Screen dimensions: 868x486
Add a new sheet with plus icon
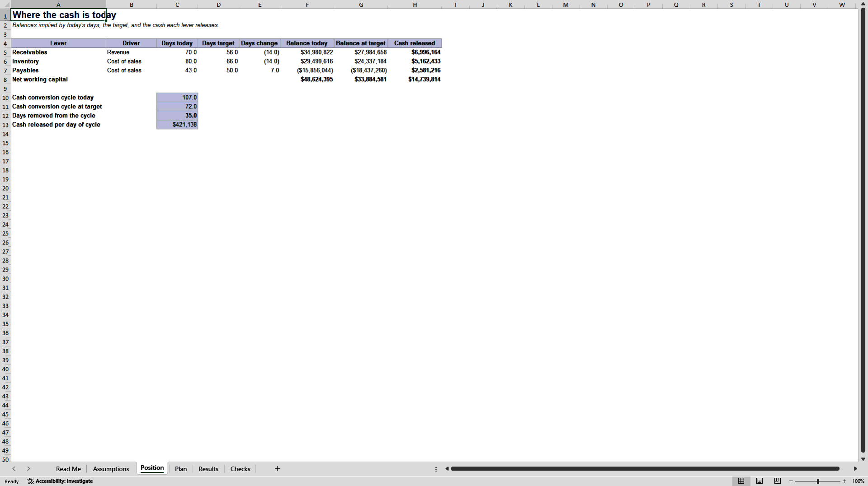pyautogui.click(x=278, y=469)
